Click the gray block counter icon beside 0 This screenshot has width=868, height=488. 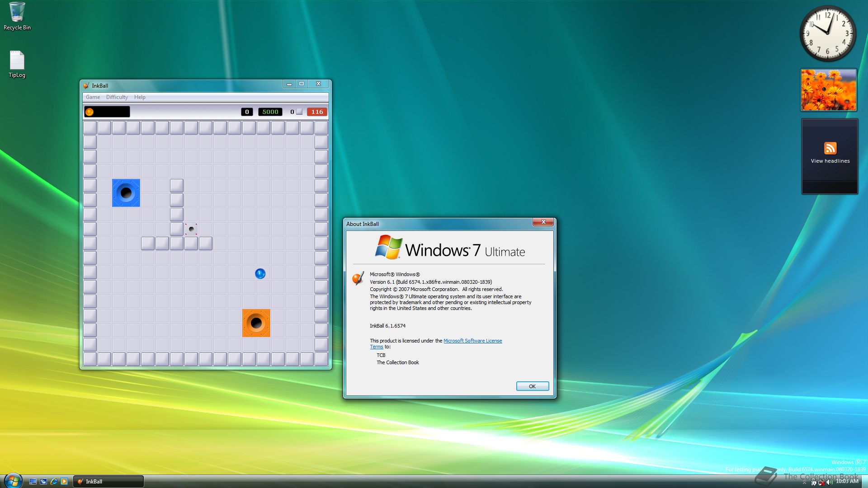pos(299,112)
